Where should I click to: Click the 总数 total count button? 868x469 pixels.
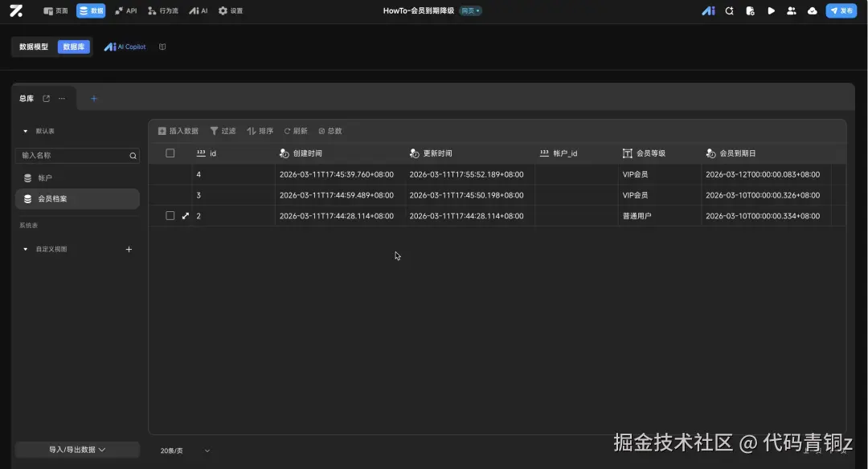(330, 131)
